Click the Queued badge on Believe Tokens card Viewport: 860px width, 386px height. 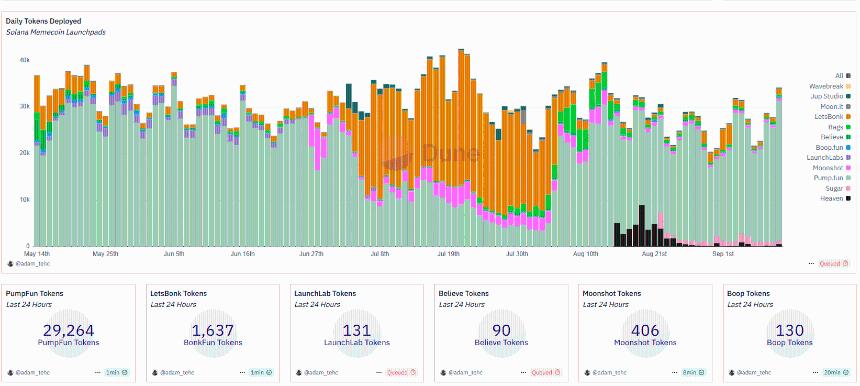pyautogui.click(x=546, y=372)
